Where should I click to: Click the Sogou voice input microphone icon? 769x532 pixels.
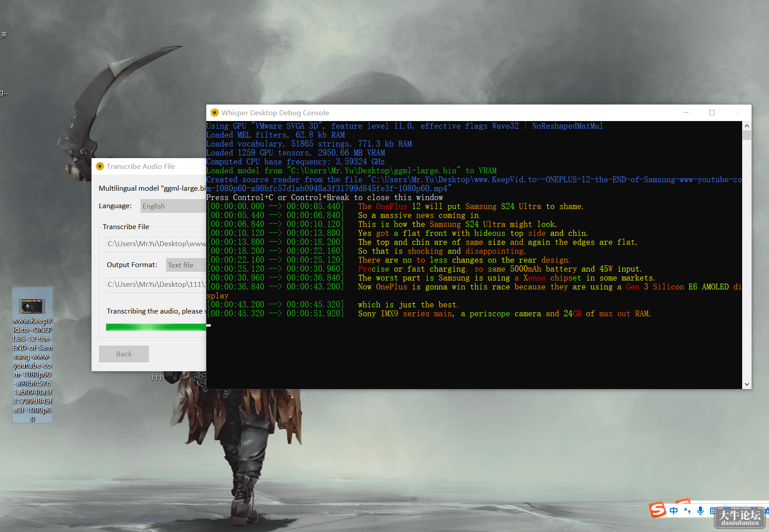(x=700, y=511)
